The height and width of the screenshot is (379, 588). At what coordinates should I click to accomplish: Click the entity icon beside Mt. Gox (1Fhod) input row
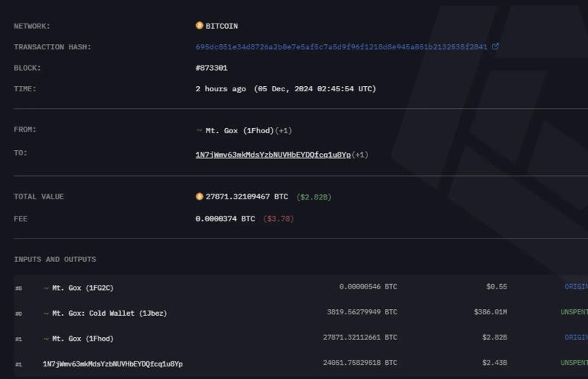pyautogui.click(x=46, y=339)
